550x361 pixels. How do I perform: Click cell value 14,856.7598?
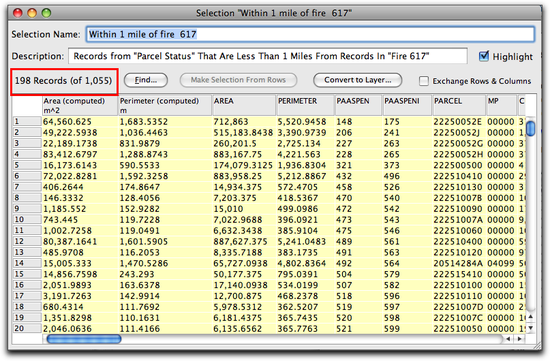point(70,274)
